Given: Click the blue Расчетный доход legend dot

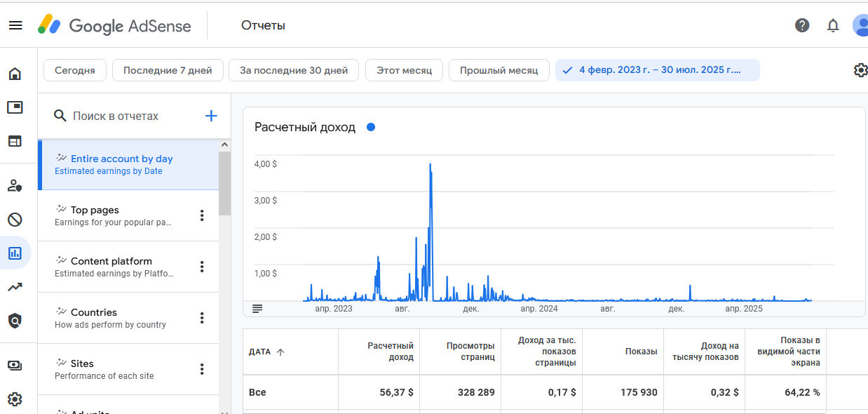Looking at the screenshot, I should click(x=371, y=127).
